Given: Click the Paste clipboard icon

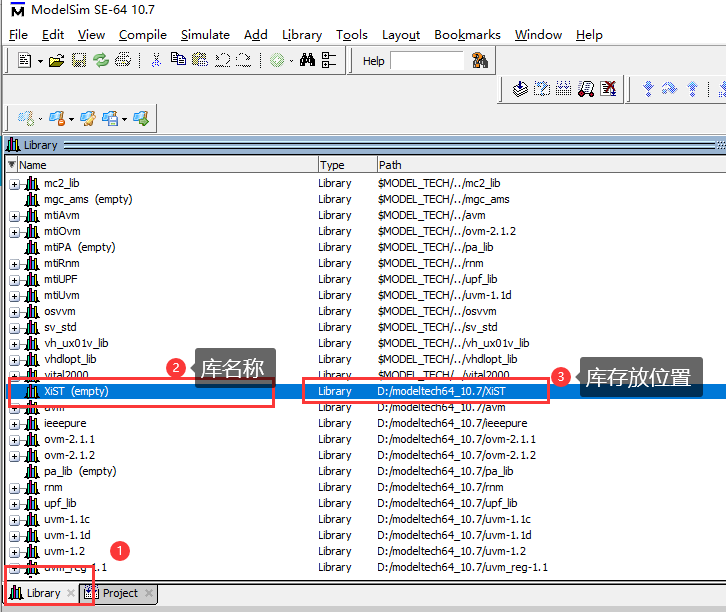Looking at the screenshot, I should coord(200,60).
